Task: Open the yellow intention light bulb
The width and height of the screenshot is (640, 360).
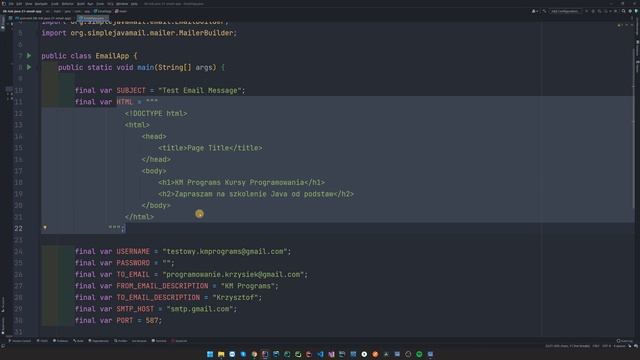Action: (45, 228)
